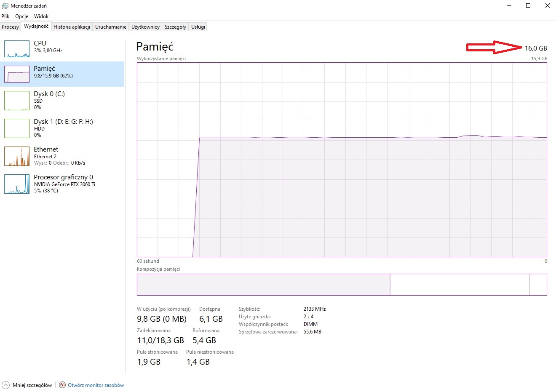Collapse view with Mniej szczegółów arrow
556x392 pixels.
pyautogui.click(x=5, y=385)
